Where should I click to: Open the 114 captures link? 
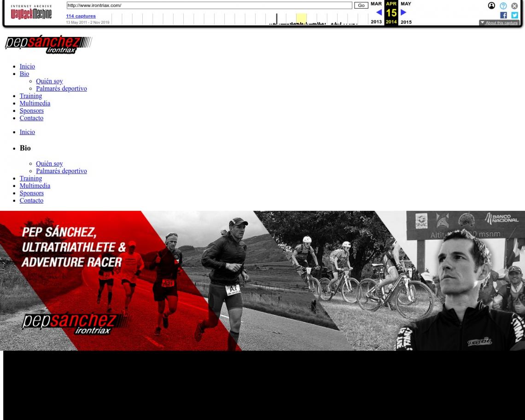click(81, 16)
